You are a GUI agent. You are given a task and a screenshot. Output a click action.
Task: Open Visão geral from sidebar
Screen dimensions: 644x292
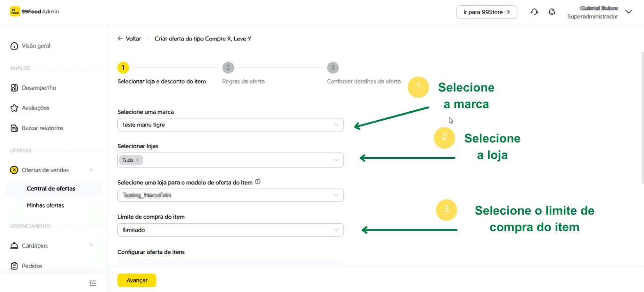pyautogui.click(x=36, y=46)
